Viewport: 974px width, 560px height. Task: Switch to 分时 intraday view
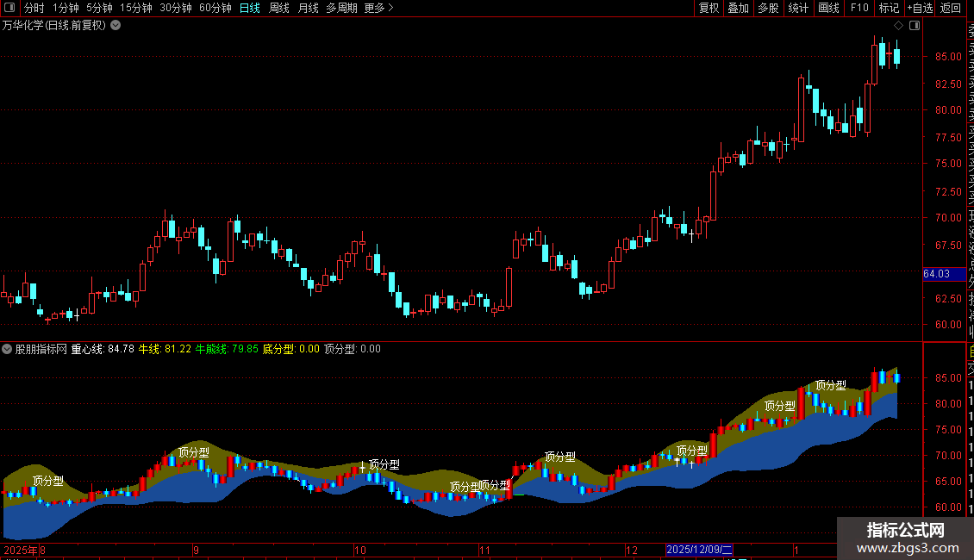pos(34,8)
